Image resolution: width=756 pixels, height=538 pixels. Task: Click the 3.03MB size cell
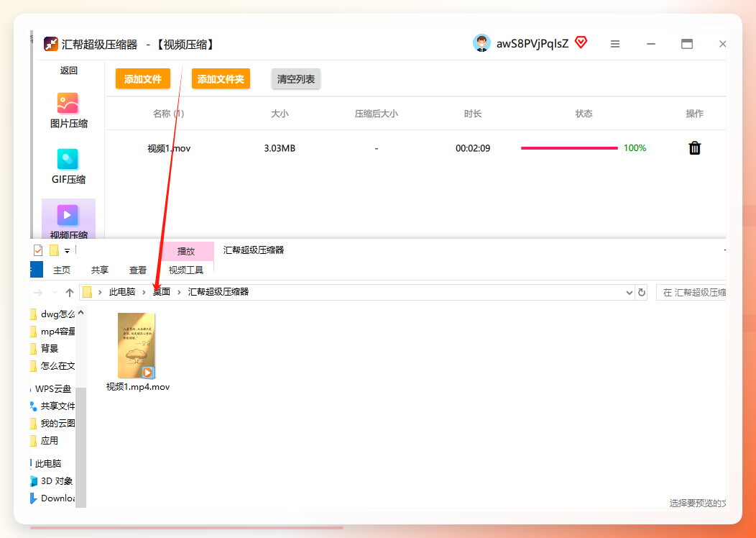coord(280,148)
